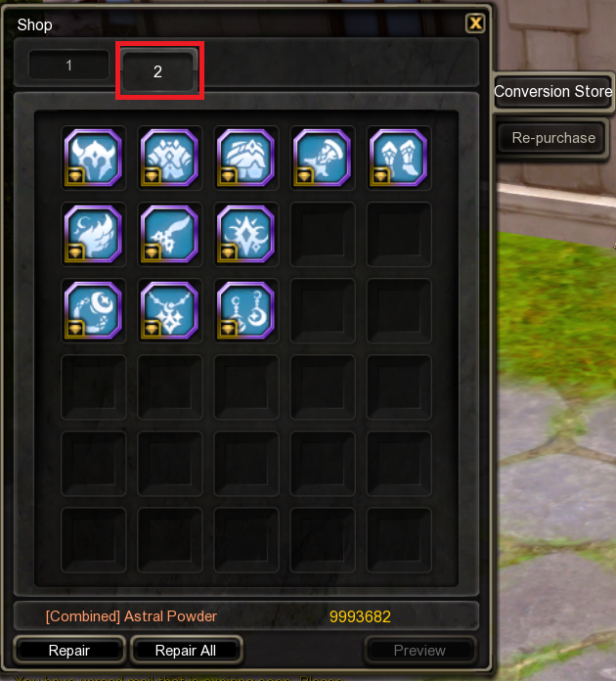Select the horned helmet item icon

tap(93, 158)
